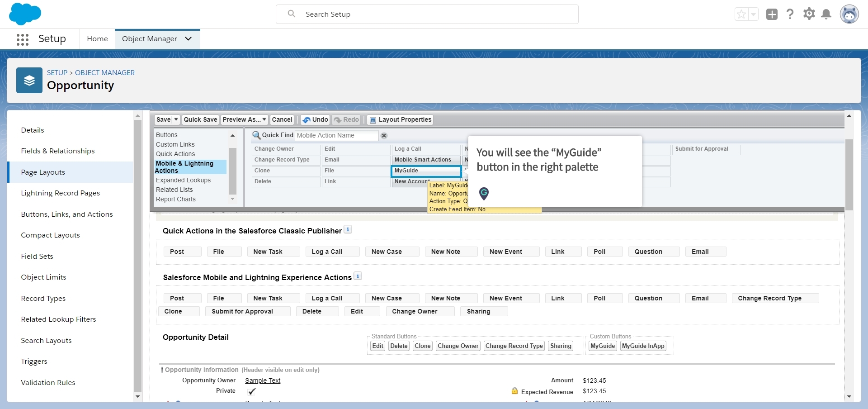
Task: Open the Save button dropdown arrow
Action: [176, 119]
